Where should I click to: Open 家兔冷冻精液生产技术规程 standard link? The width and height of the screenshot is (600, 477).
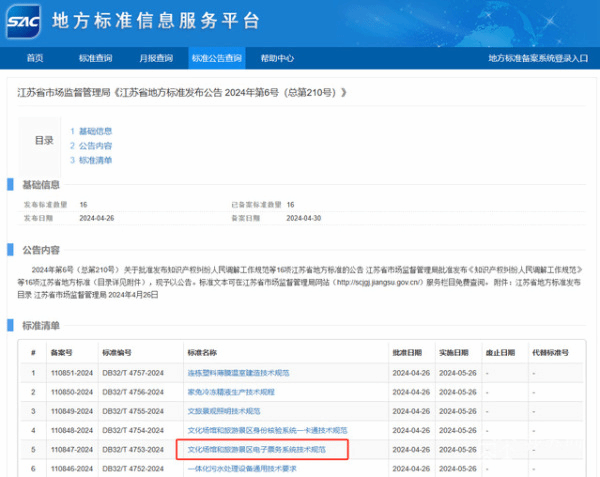pos(231,391)
